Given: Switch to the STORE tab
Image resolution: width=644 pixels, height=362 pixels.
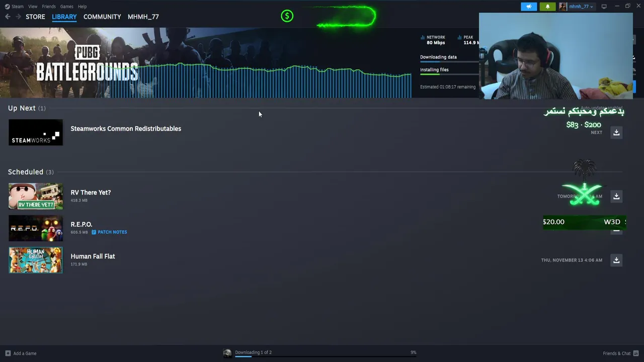Looking at the screenshot, I should (x=35, y=17).
